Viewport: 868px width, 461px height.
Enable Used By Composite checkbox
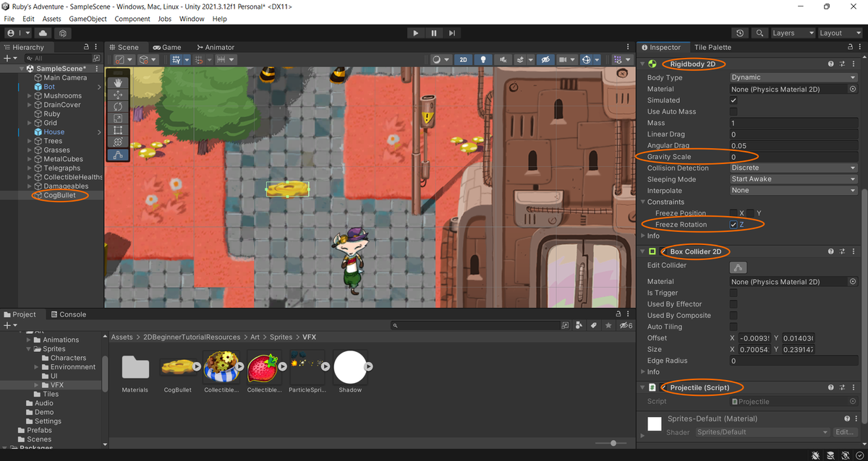click(733, 316)
